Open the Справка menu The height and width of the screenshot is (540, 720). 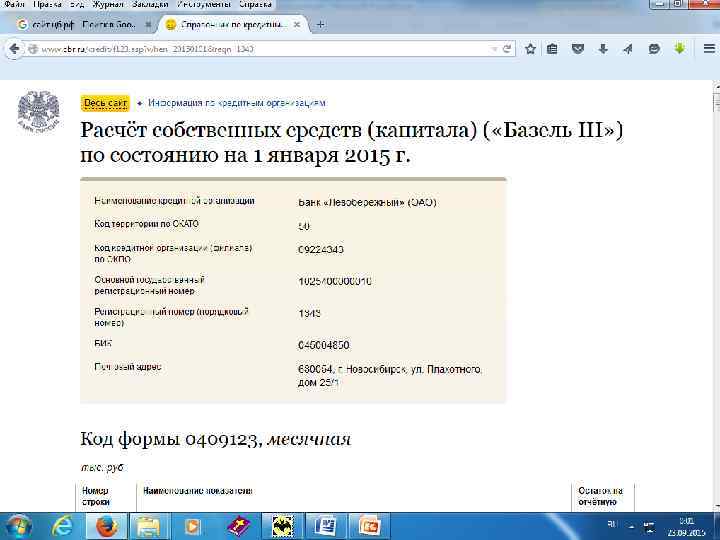255,4
